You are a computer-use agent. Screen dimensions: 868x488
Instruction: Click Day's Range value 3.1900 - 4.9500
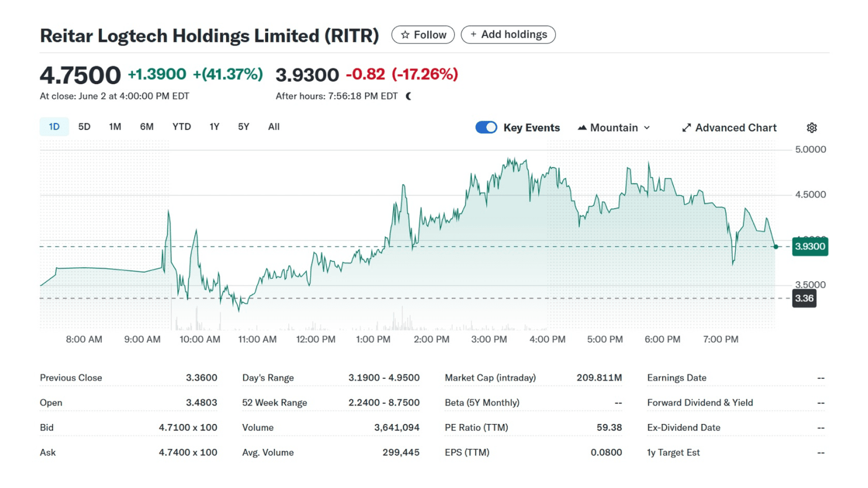click(x=384, y=378)
